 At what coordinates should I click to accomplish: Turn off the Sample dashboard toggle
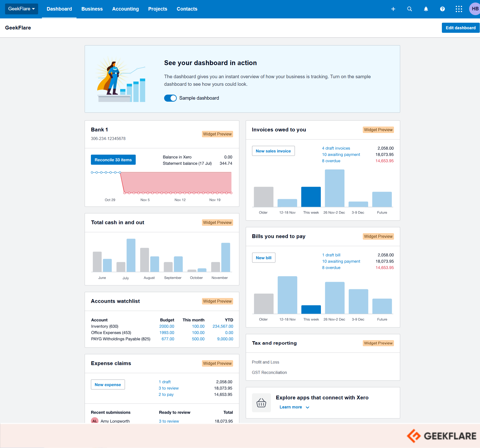click(170, 98)
